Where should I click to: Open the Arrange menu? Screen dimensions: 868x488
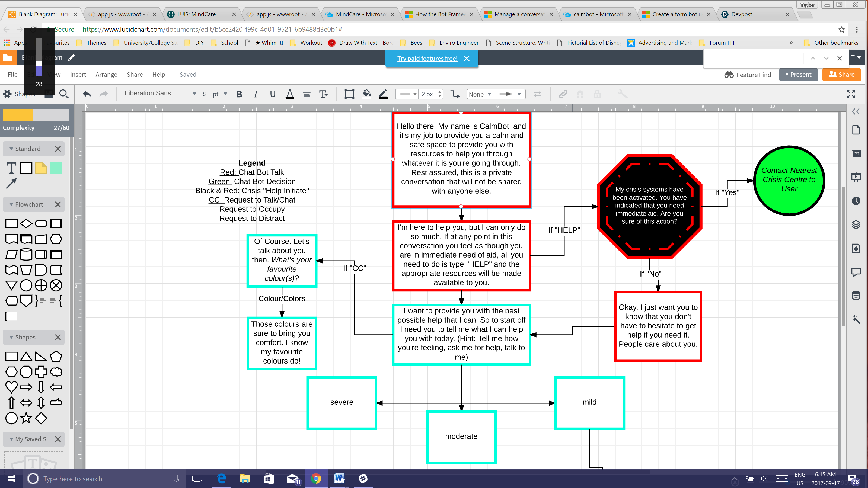point(106,75)
